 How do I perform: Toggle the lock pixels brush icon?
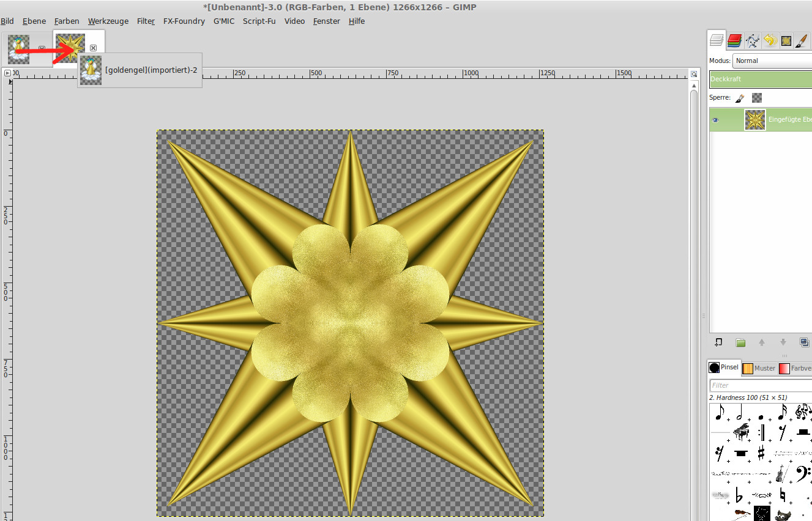point(740,98)
